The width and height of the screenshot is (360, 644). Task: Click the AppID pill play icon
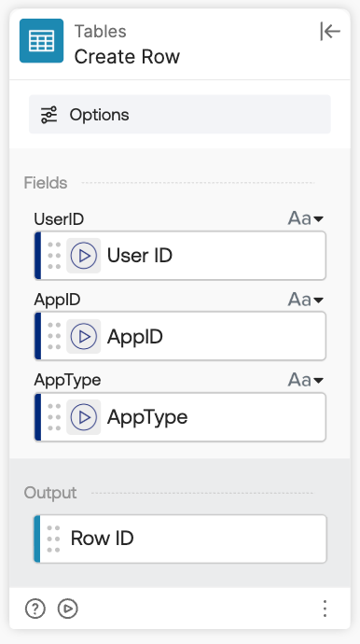84,336
